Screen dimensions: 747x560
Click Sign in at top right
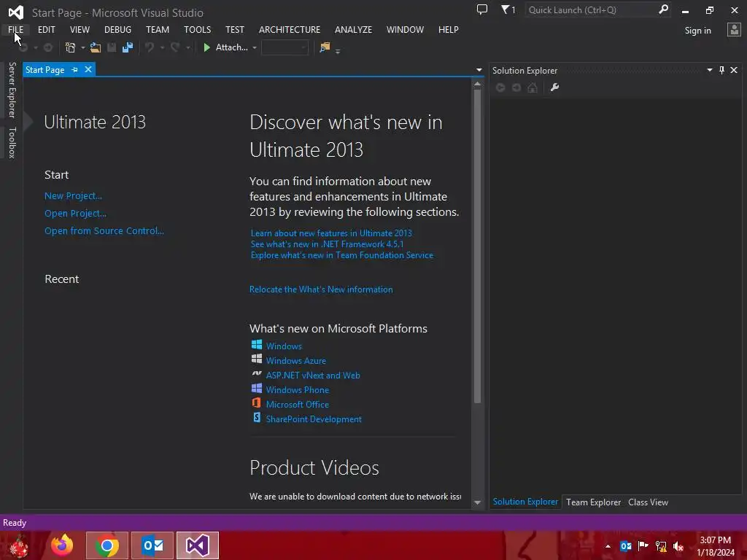[698, 31]
